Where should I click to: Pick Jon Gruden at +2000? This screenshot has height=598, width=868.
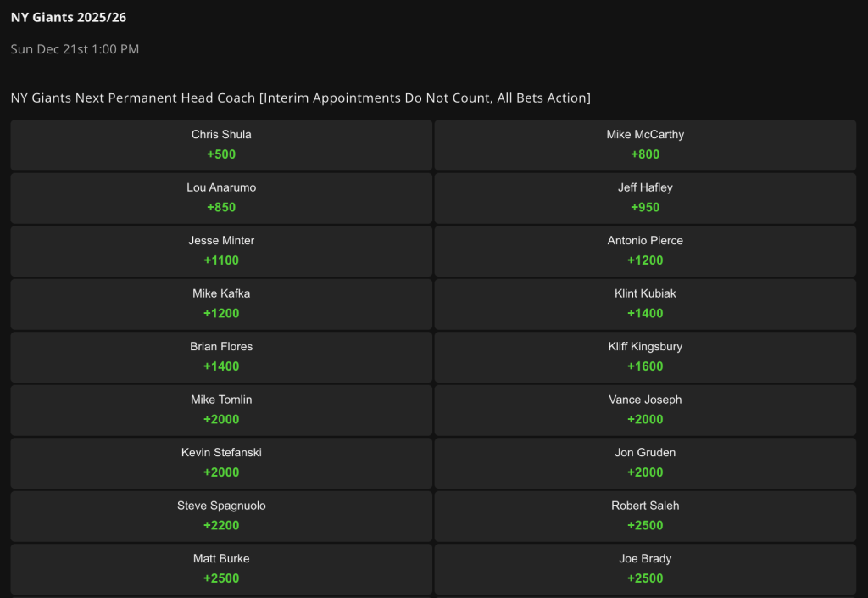tap(645, 463)
